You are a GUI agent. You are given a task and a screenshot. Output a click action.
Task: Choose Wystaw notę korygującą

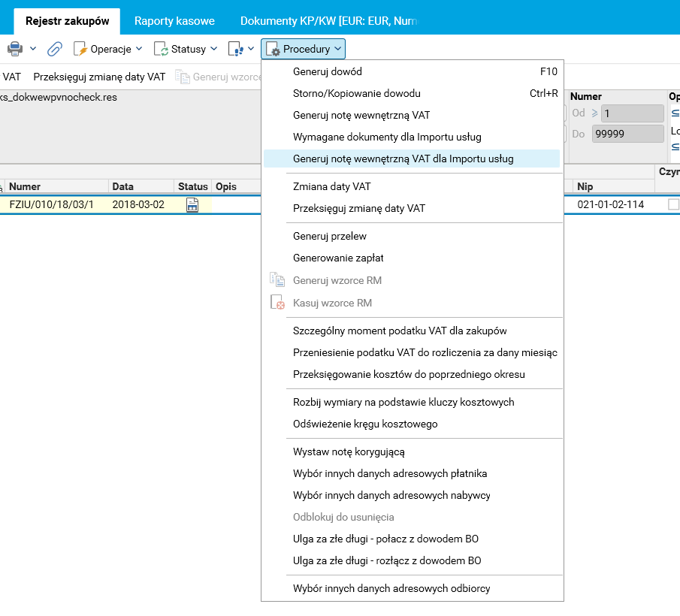[412, 451]
